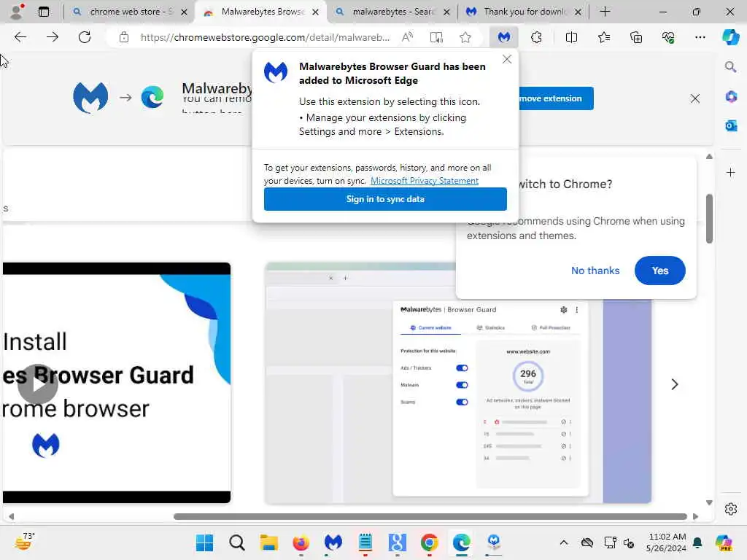The width and height of the screenshot is (747, 560).
Task: Go back to previous page
Action: (20, 37)
